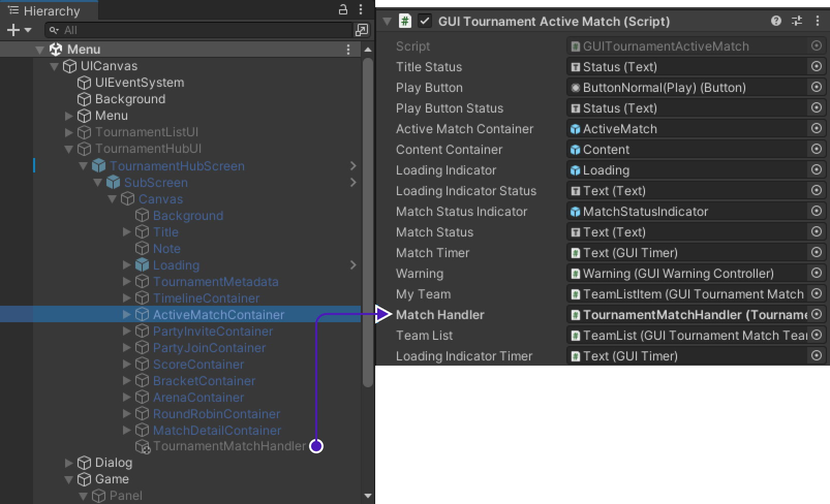Open the create object plus dropdown

(x=19, y=30)
